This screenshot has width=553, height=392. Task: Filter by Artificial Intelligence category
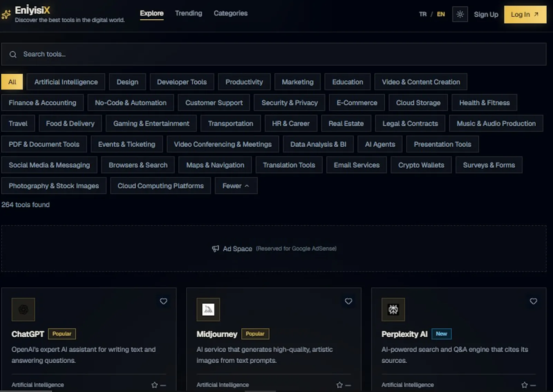coord(66,82)
